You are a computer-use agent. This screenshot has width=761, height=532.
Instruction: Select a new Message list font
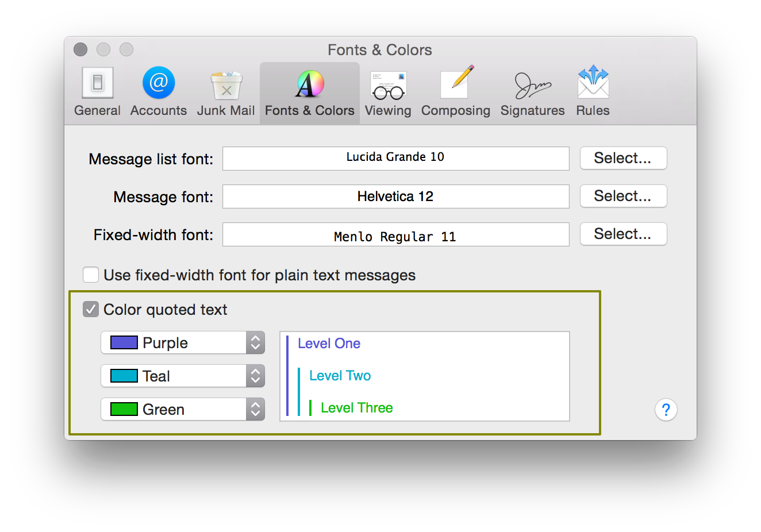623,158
